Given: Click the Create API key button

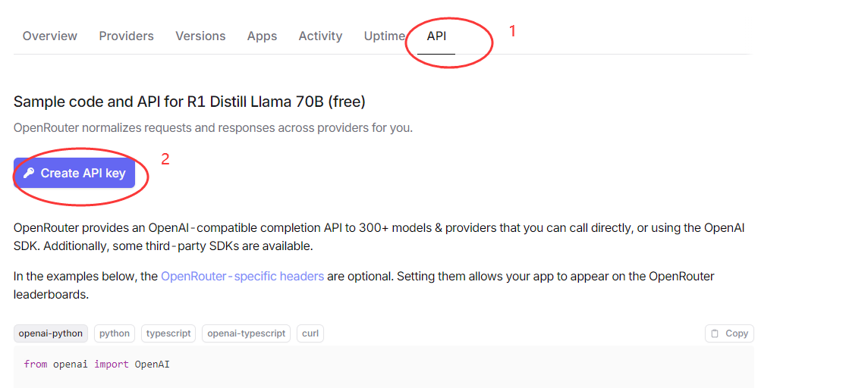Looking at the screenshot, I should coord(74,173).
